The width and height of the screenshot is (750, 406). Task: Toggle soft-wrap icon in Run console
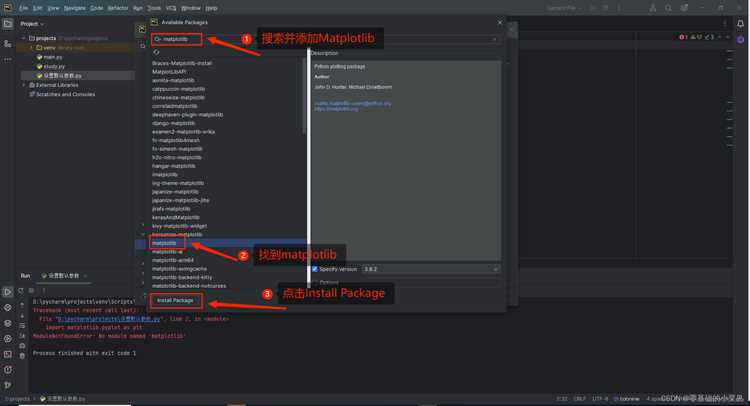point(22,325)
